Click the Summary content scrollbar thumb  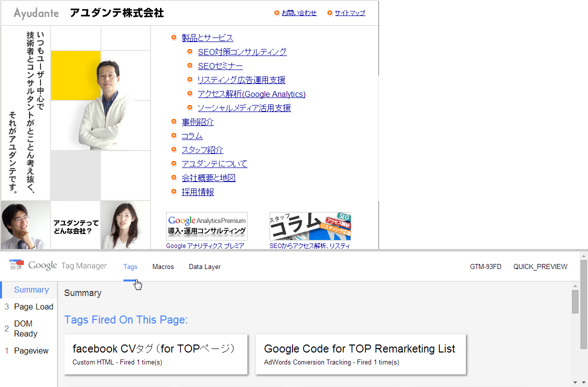(575, 301)
